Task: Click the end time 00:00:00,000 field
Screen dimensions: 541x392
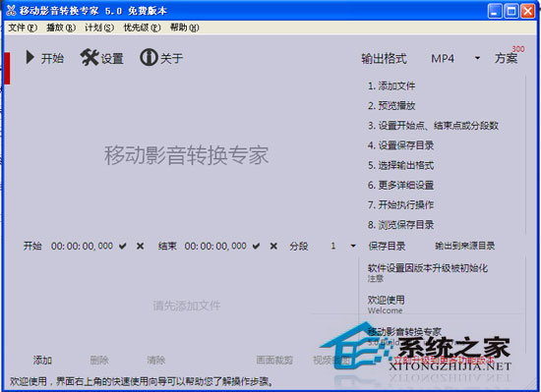Action: click(215, 246)
